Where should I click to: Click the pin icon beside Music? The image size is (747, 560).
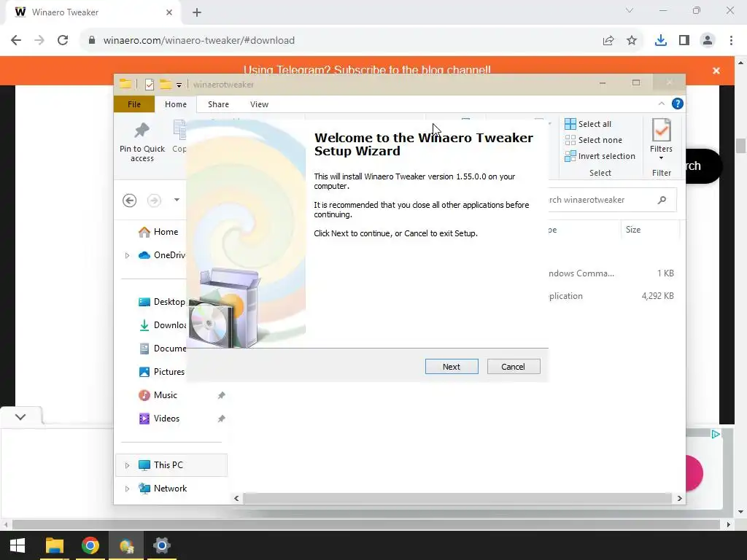[x=221, y=395]
